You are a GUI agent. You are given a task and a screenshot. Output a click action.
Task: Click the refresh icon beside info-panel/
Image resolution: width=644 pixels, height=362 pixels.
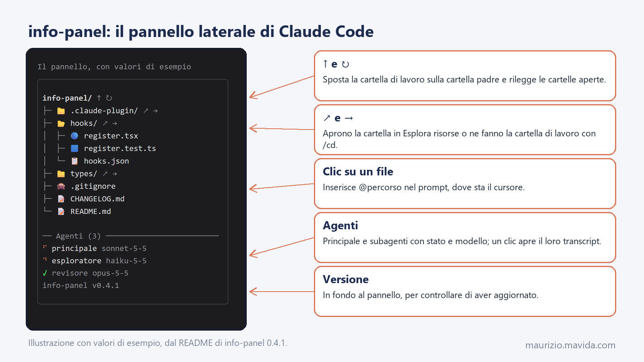pyautogui.click(x=109, y=98)
